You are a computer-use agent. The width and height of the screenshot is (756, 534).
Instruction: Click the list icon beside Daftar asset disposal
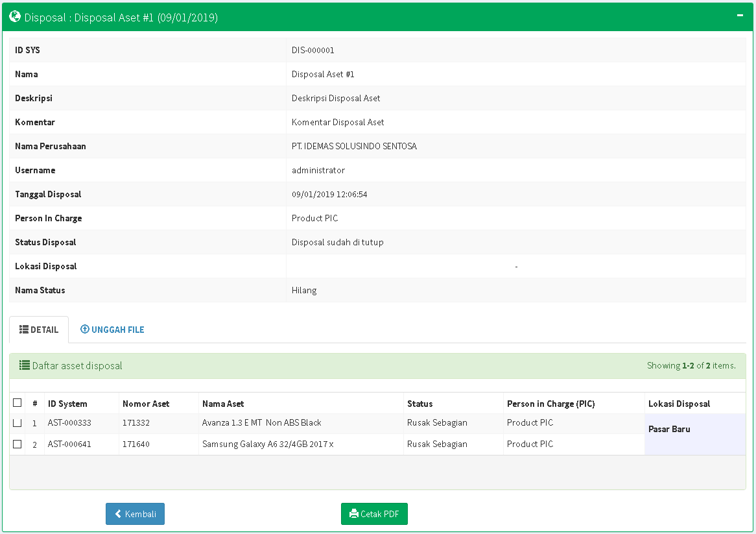pos(24,365)
